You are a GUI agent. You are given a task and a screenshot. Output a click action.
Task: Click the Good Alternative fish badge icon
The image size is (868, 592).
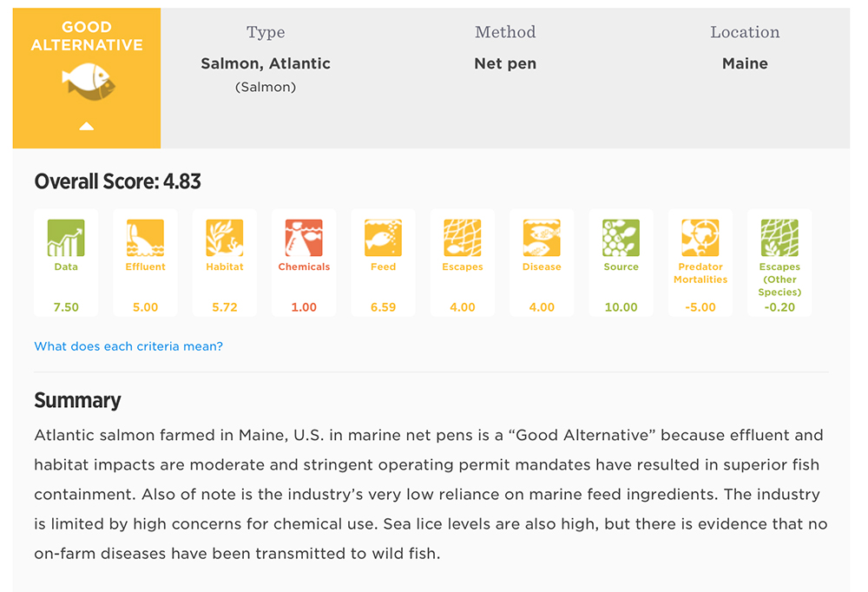[88, 82]
